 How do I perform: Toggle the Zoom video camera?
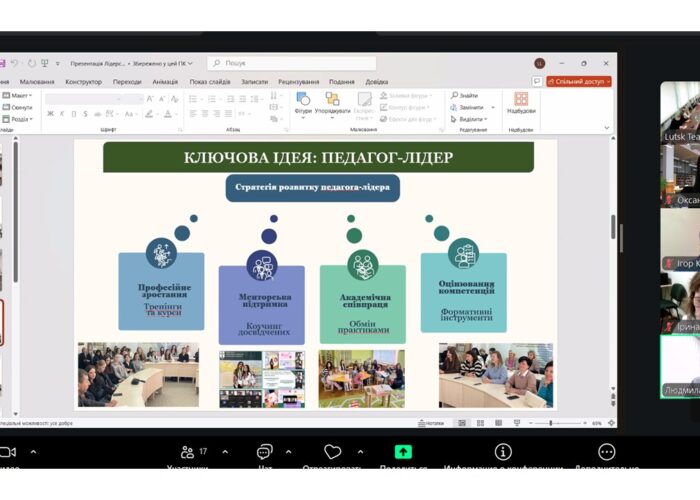(8, 452)
